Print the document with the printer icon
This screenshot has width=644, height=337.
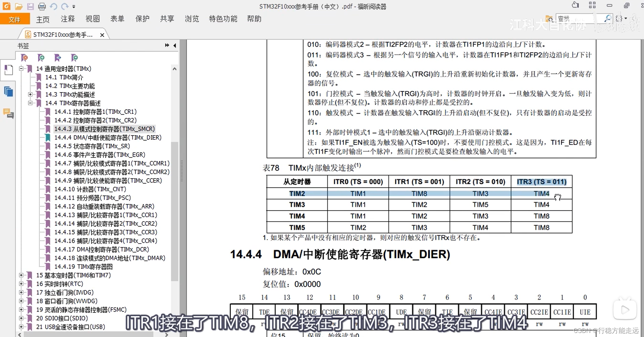pos(42,6)
